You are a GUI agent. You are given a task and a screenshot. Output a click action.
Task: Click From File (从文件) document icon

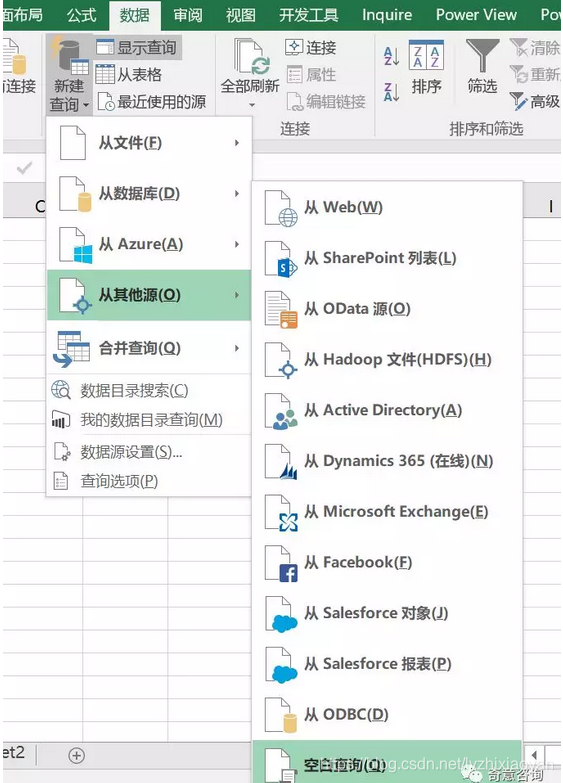coord(72,143)
